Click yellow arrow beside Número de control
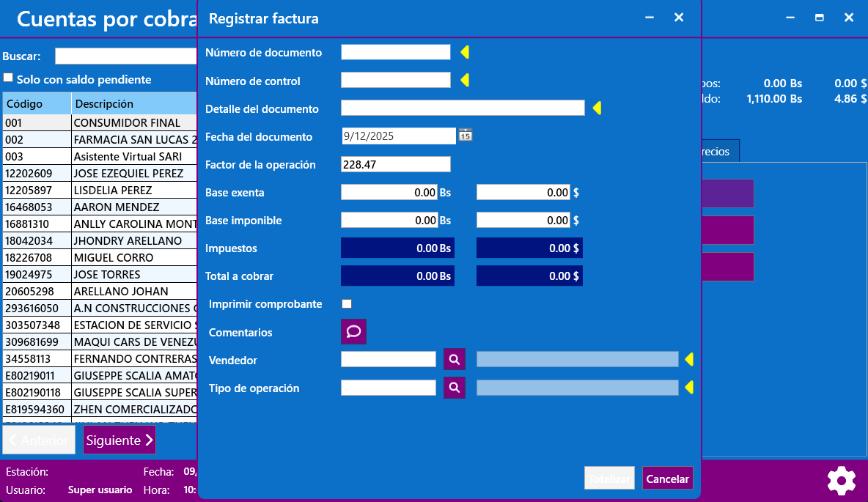The height and width of the screenshot is (502, 868). pyautogui.click(x=464, y=80)
